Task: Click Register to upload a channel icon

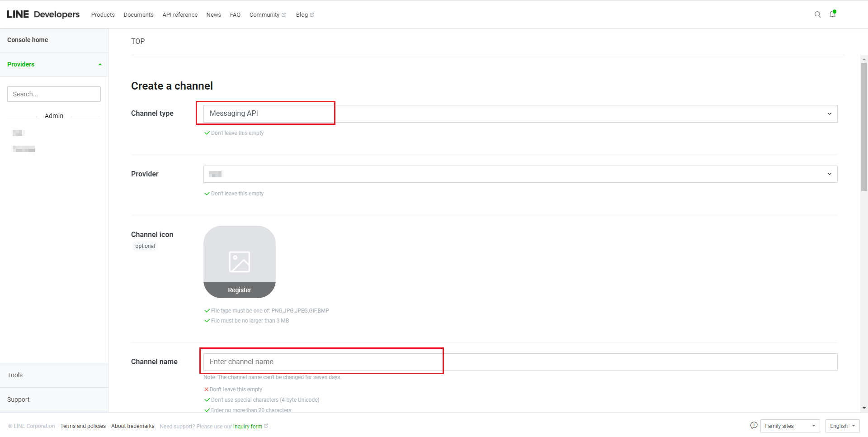Action: [240, 290]
